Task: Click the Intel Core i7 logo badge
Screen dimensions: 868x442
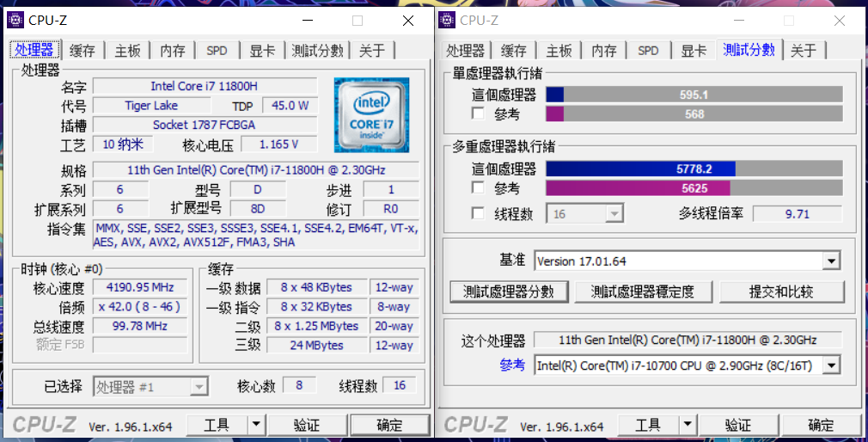Action: pyautogui.click(x=371, y=115)
